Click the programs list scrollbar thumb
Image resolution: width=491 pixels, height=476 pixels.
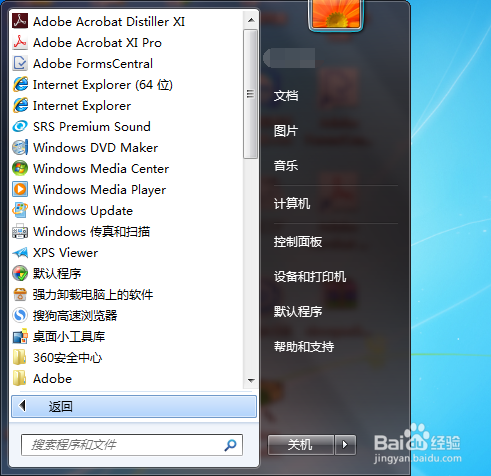point(251,94)
